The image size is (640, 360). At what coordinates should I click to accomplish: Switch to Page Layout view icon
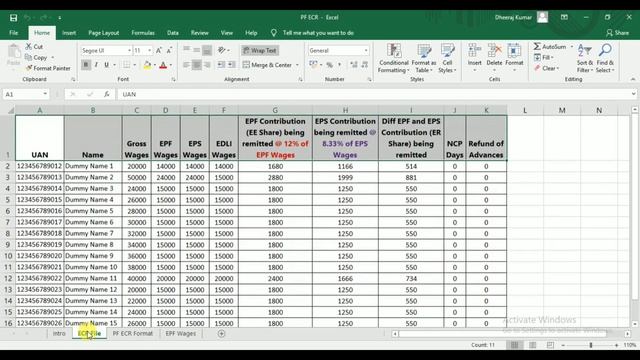[532, 345]
